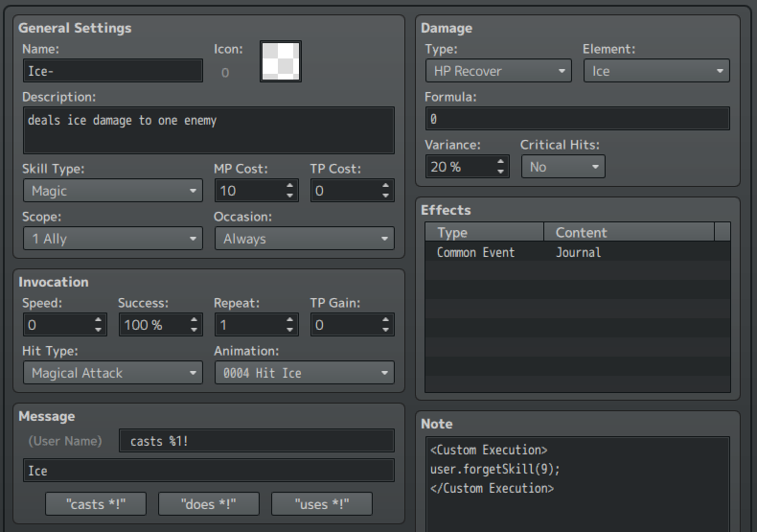
Task: Click the user.forgetSkill(9); note line
Action: [494, 469]
